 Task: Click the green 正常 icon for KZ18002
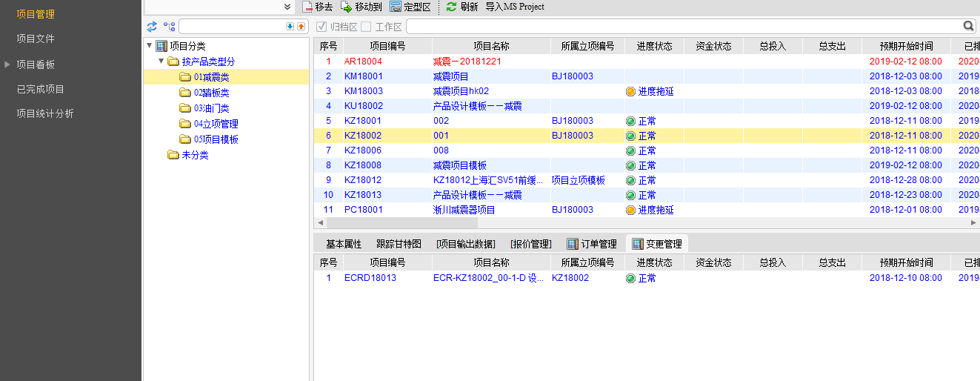pyautogui.click(x=631, y=136)
